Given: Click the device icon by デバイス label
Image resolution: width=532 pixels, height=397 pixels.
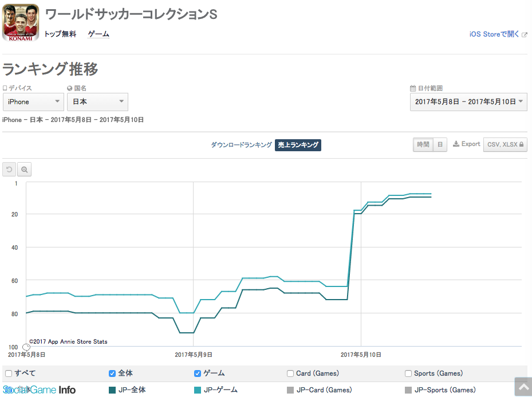Looking at the screenshot, I should [x=5, y=88].
